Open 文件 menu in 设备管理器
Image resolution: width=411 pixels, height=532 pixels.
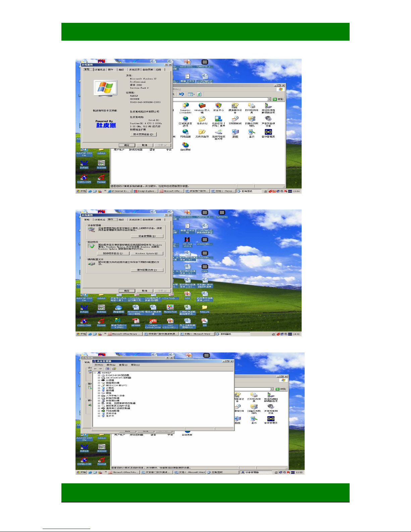(x=99, y=365)
